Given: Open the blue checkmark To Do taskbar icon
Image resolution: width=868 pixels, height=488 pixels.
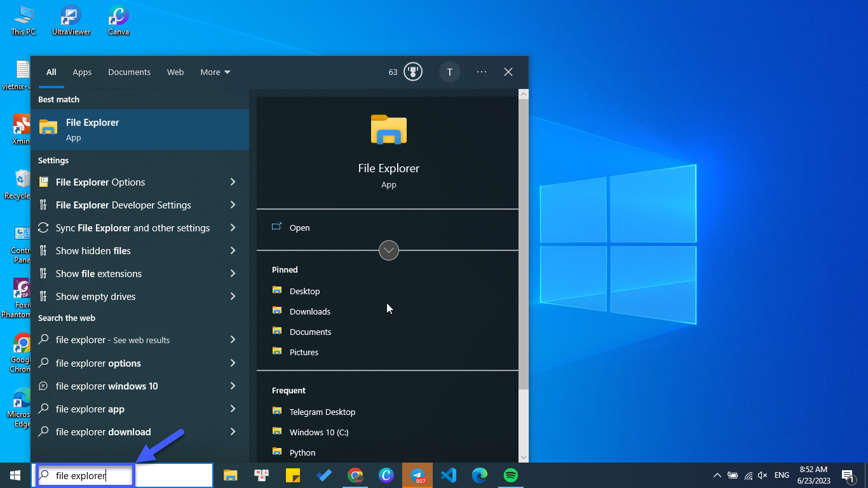Looking at the screenshot, I should pos(324,475).
